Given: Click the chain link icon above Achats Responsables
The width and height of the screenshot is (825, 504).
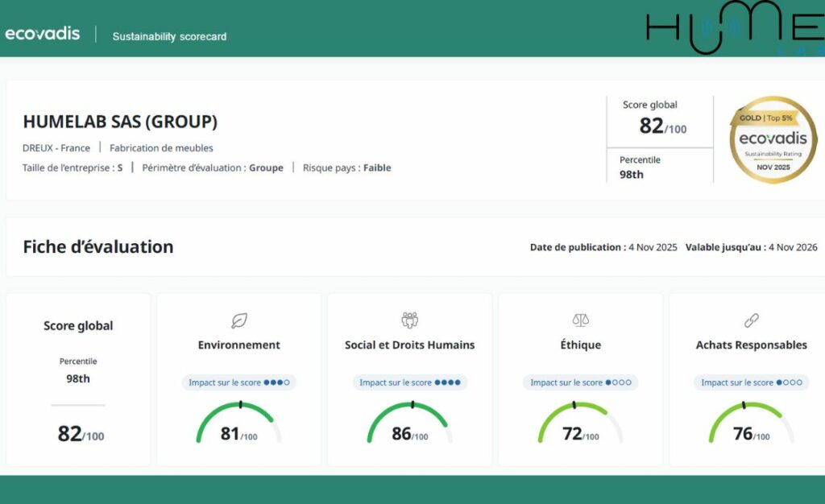Looking at the screenshot, I should [751, 320].
